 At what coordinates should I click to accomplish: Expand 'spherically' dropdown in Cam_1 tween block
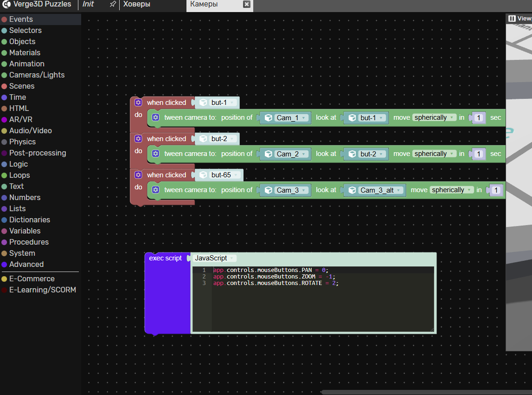click(x=434, y=117)
